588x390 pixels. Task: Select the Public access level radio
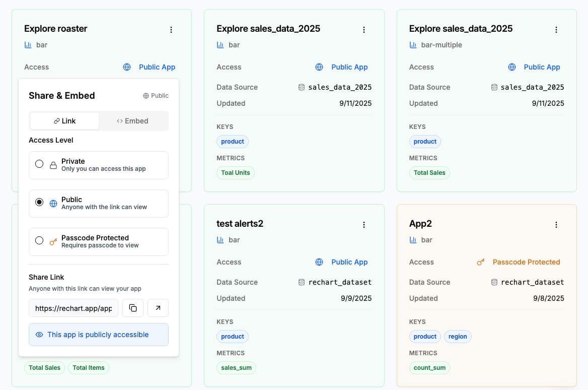(x=39, y=203)
